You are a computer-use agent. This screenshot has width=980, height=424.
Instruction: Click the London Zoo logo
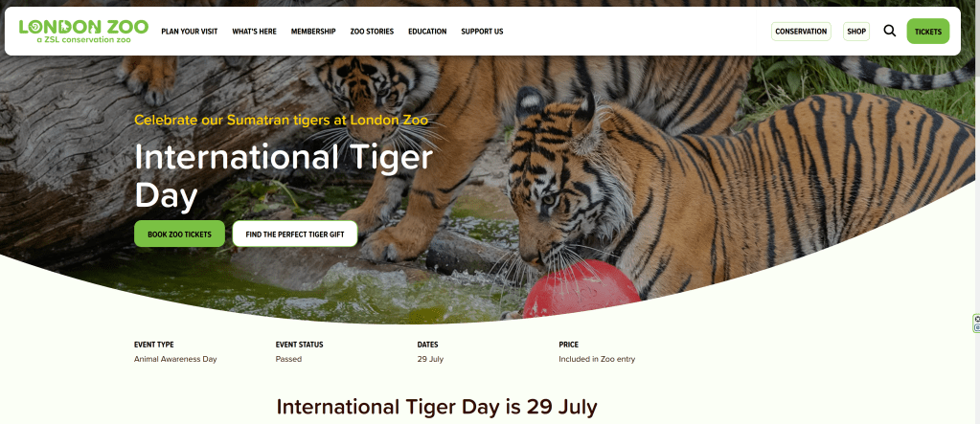tap(83, 32)
